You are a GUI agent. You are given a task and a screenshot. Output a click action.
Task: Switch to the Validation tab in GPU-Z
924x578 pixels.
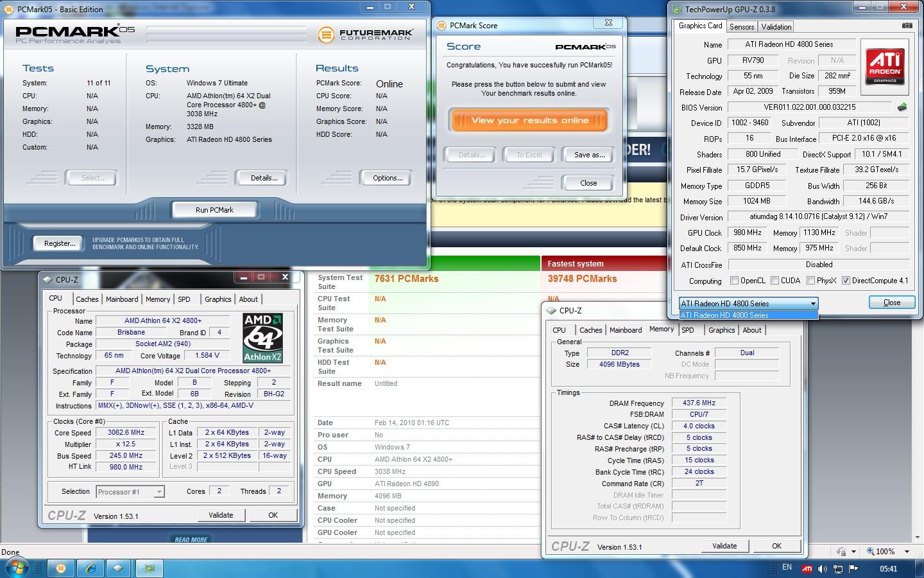coord(776,27)
